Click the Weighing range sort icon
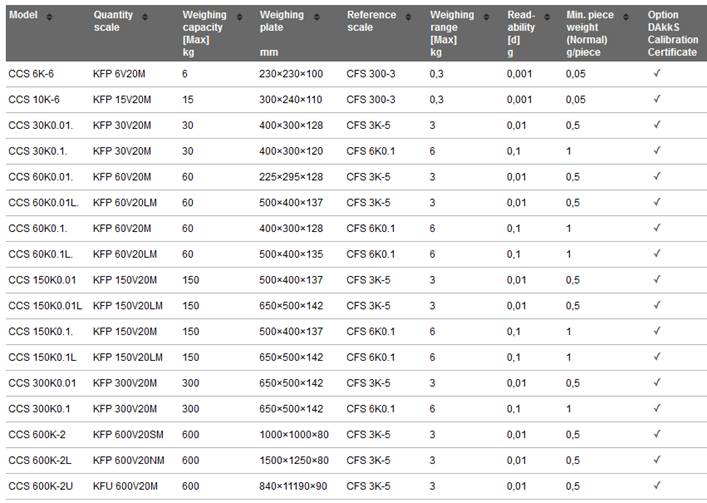This screenshot has width=707, height=503. [x=486, y=17]
